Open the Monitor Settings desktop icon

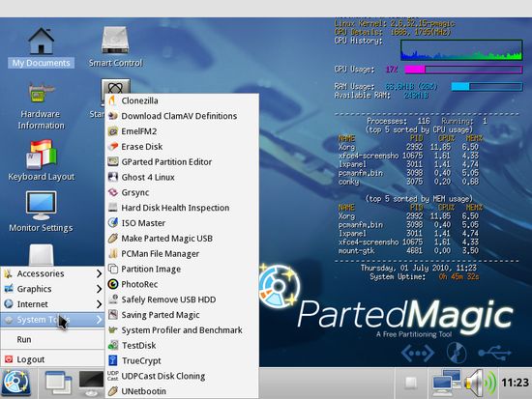[x=41, y=212]
